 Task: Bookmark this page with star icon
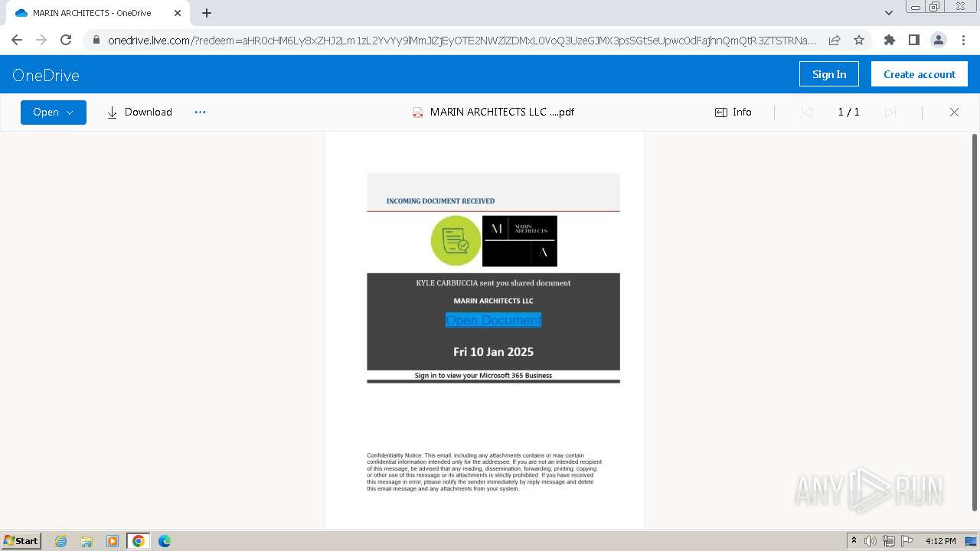859,40
